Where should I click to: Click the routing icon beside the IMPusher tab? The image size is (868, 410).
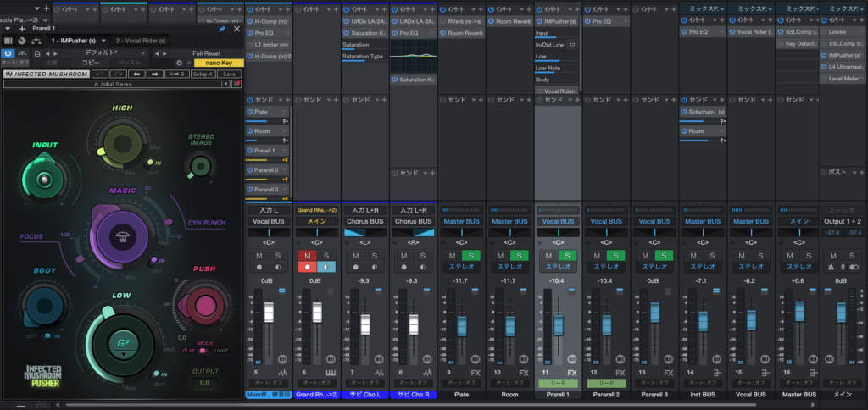coord(36,41)
